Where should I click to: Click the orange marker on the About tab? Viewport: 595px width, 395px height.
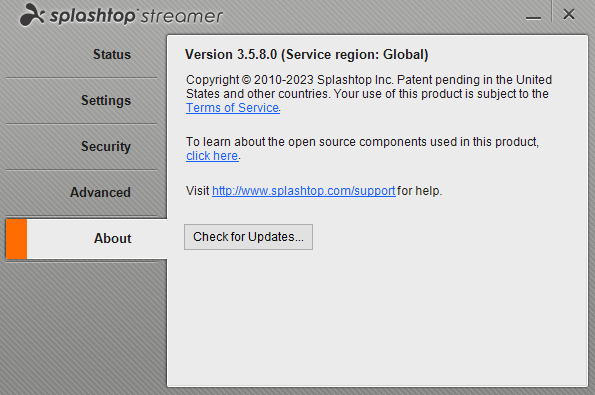[16, 239]
